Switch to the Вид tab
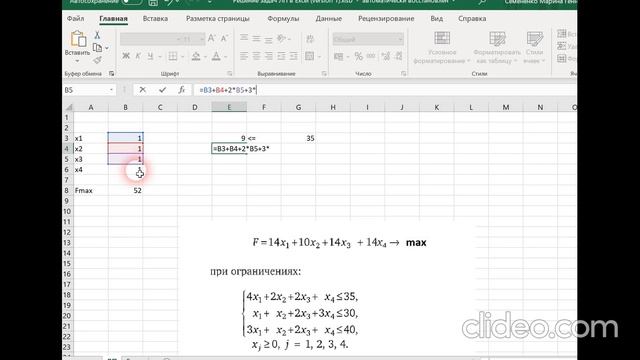Viewport: 640px width, 360px height. coord(436,19)
